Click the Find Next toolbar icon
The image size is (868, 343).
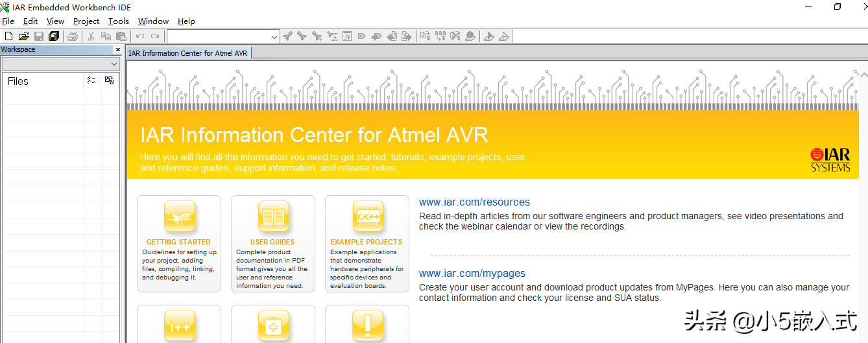click(302, 36)
